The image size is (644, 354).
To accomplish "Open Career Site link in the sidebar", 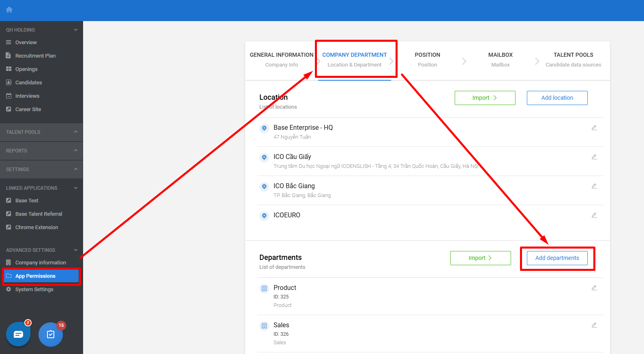I will pyautogui.click(x=28, y=109).
